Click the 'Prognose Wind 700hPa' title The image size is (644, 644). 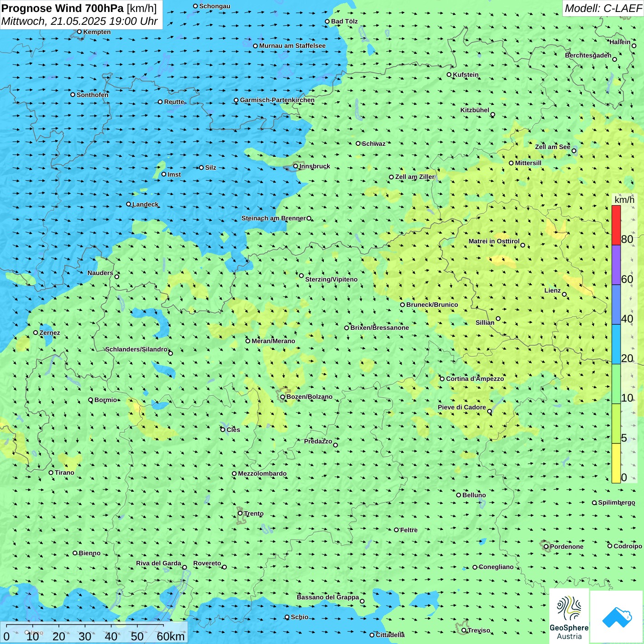(63, 8)
